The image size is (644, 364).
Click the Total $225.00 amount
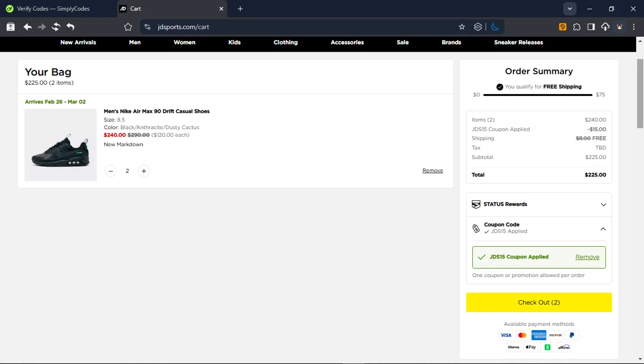[595, 175]
